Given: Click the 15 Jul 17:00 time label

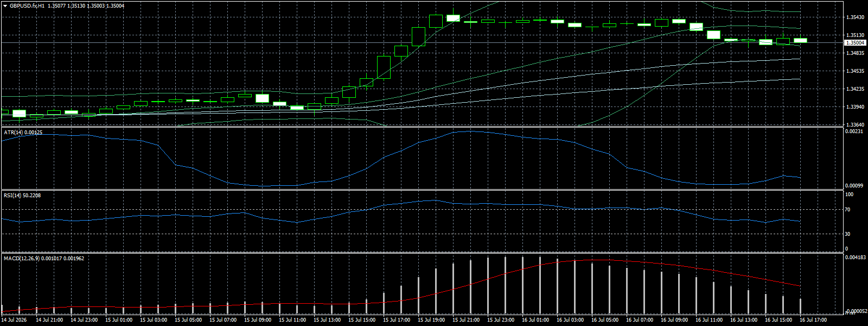Looking at the screenshot, I should (x=396, y=320).
